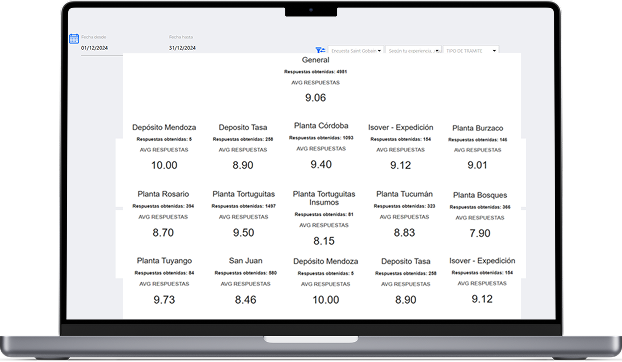The height and width of the screenshot is (362, 622).
Task: Edit the Fecha hasta date 31/12/2024
Action: (x=182, y=48)
